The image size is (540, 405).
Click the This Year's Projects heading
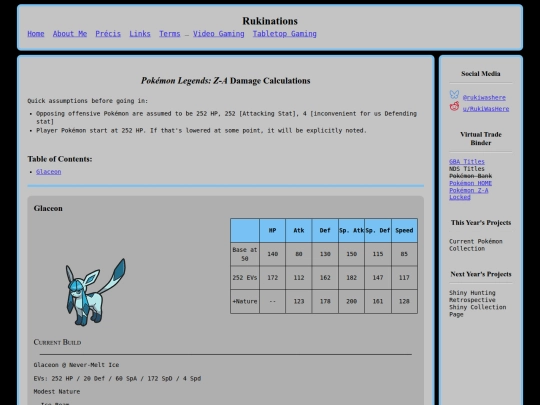(x=481, y=222)
